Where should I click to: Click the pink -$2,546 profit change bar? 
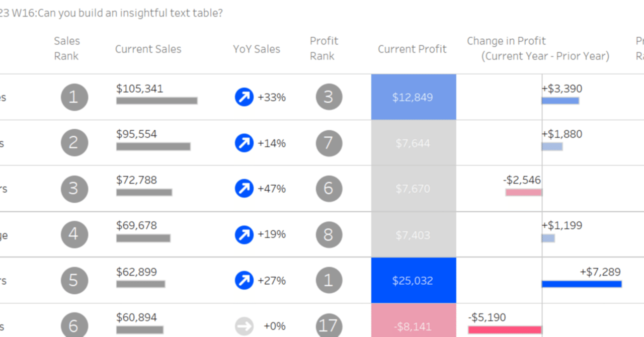click(x=524, y=192)
